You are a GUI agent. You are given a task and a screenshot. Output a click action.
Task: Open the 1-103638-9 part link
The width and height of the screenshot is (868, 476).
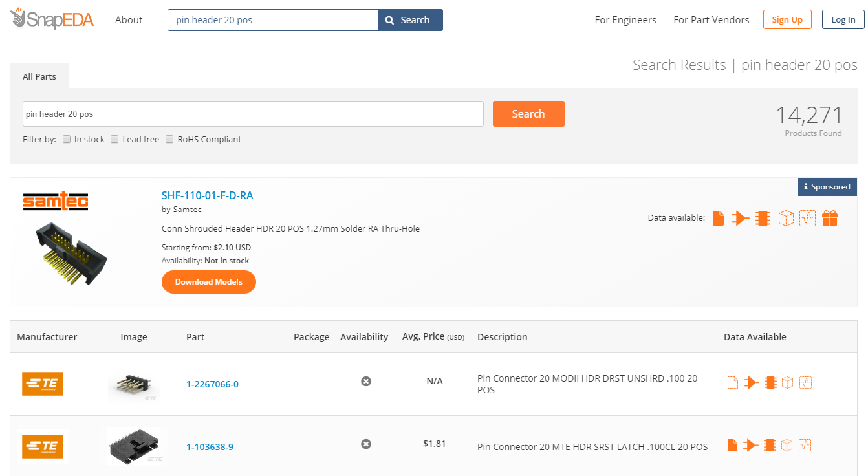click(210, 447)
